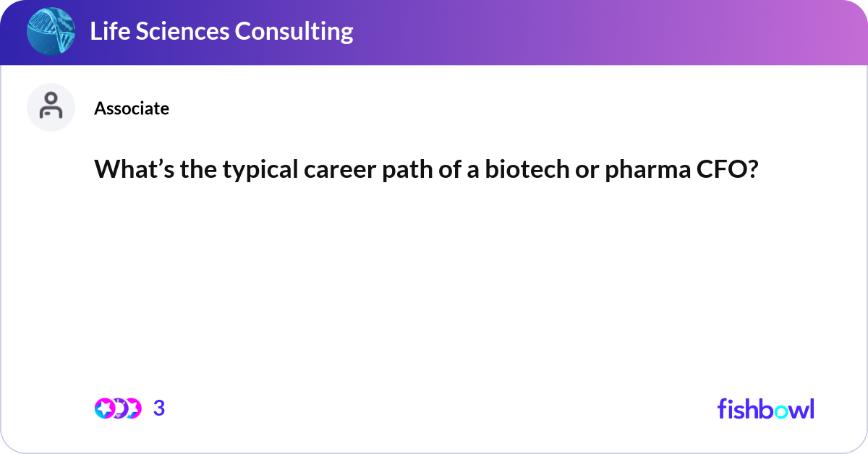The width and height of the screenshot is (868, 454).
Task: Open the biotech or pharma CFO question
Action: pos(426,169)
